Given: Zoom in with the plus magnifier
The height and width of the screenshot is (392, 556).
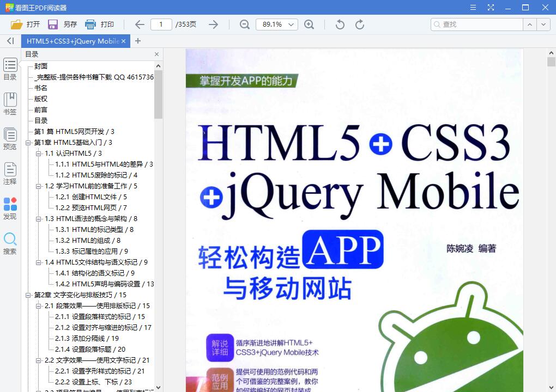Looking at the screenshot, I should tap(309, 24).
